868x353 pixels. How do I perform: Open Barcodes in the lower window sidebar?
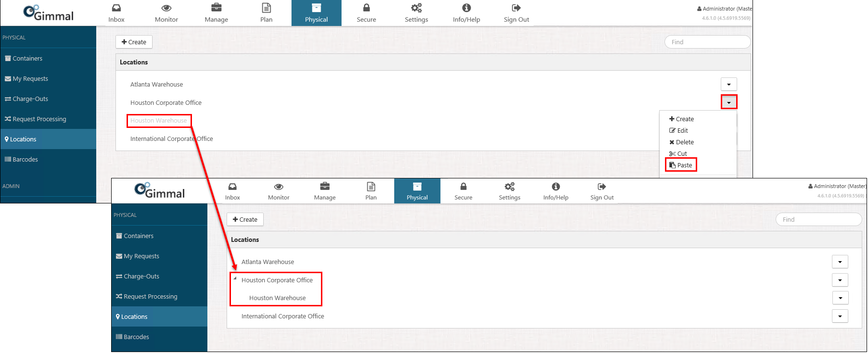[x=136, y=337]
